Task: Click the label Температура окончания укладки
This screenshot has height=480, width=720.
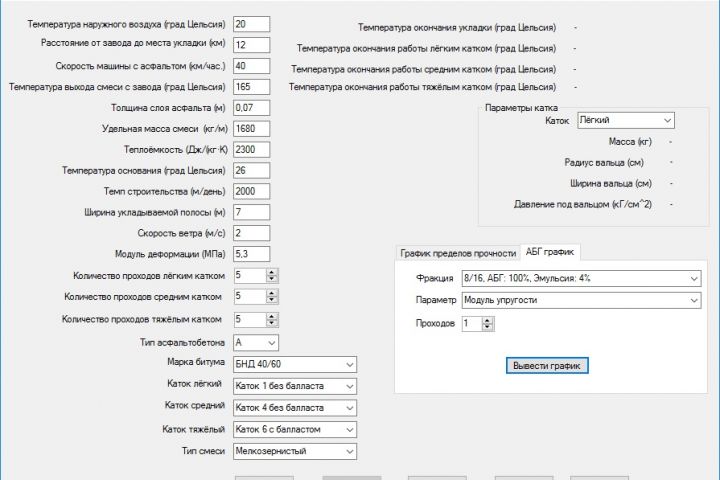Action: click(x=456, y=28)
